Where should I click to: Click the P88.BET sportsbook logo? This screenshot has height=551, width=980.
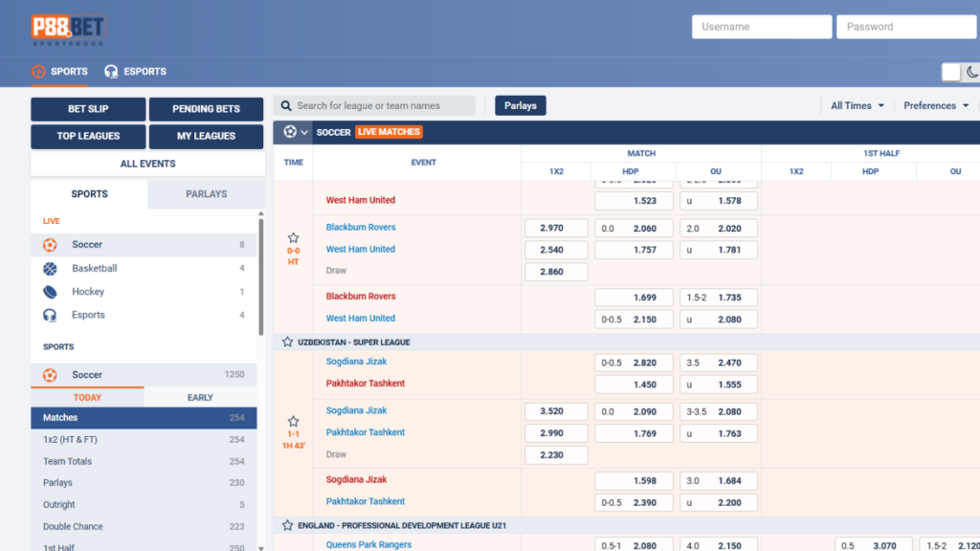pos(67,30)
